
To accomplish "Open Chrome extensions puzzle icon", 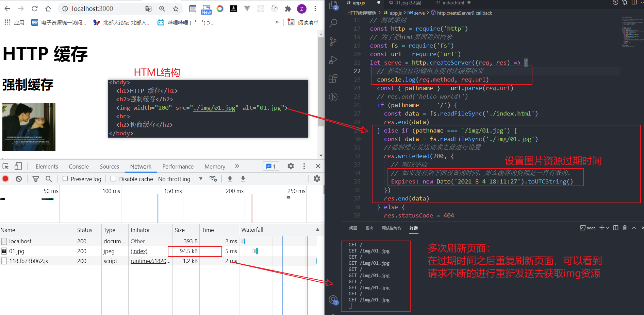I will point(288,9).
